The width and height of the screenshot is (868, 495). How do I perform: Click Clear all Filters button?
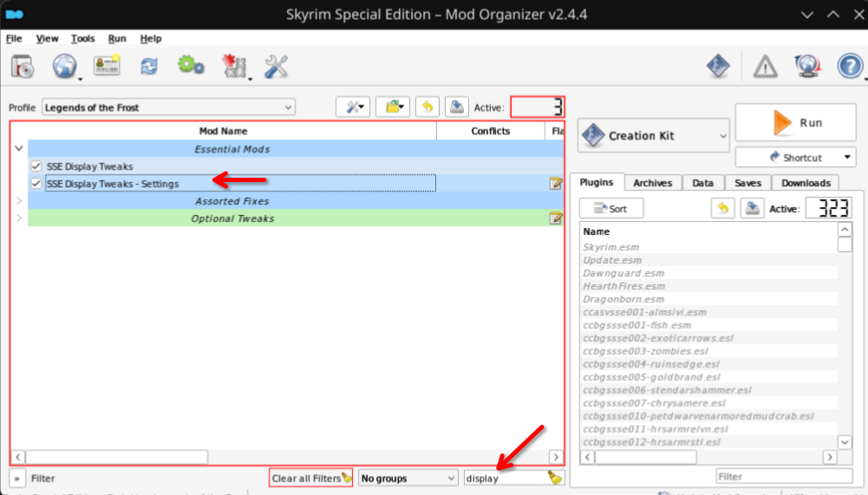pyautogui.click(x=311, y=478)
